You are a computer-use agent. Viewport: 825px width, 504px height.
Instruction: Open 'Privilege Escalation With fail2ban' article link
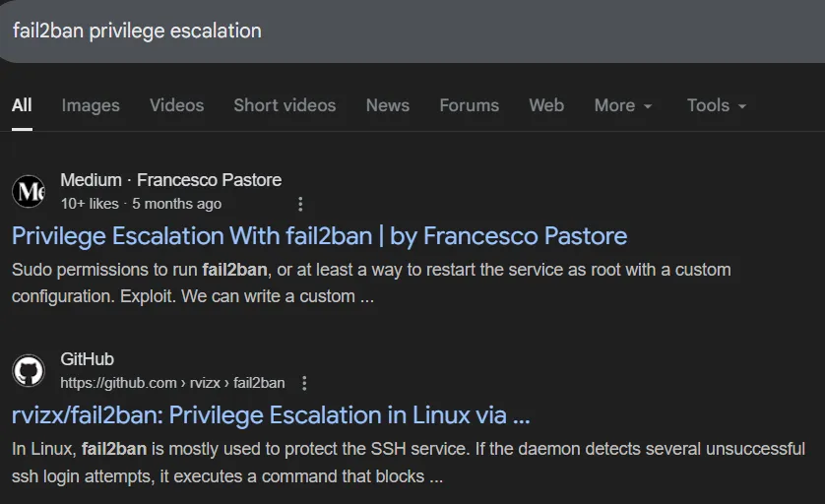(319, 236)
